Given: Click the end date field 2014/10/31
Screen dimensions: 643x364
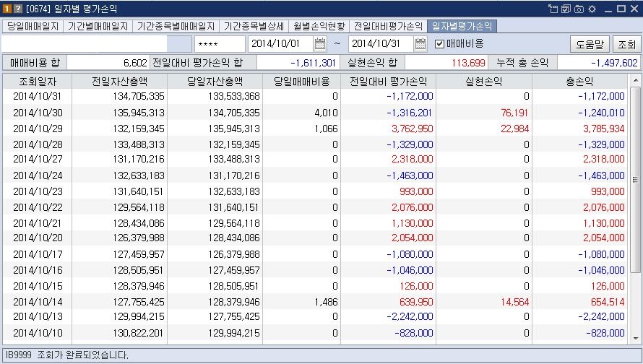Looking at the screenshot, I should (x=381, y=43).
